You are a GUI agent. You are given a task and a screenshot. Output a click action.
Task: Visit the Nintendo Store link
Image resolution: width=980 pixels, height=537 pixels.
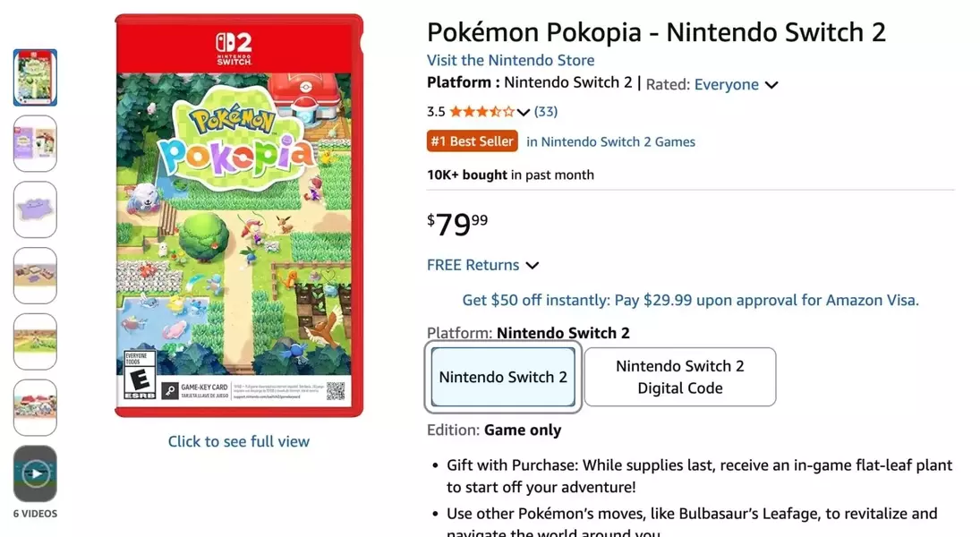[x=510, y=60]
